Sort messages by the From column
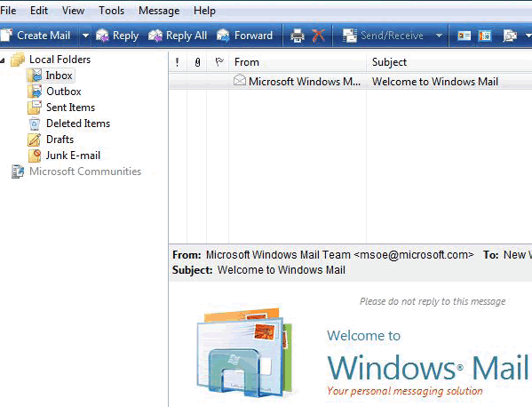Image resolution: width=532 pixels, height=407 pixels. coord(298,62)
